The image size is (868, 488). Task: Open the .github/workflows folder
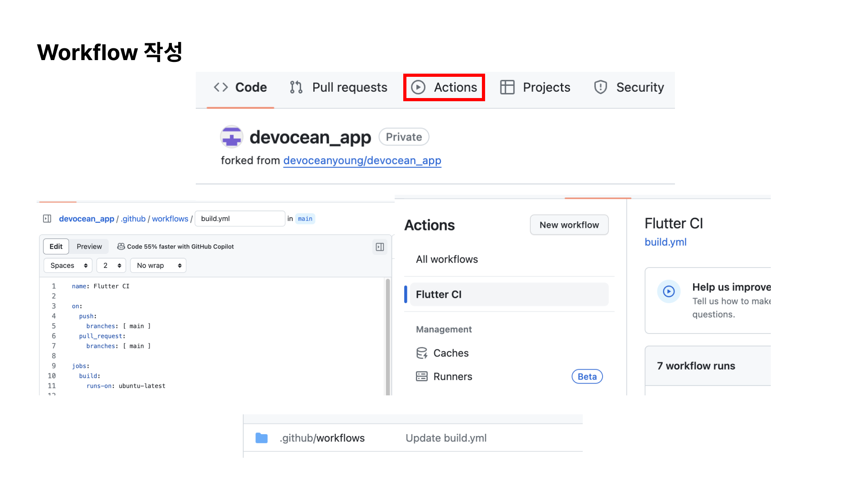click(x=322, y=438)
